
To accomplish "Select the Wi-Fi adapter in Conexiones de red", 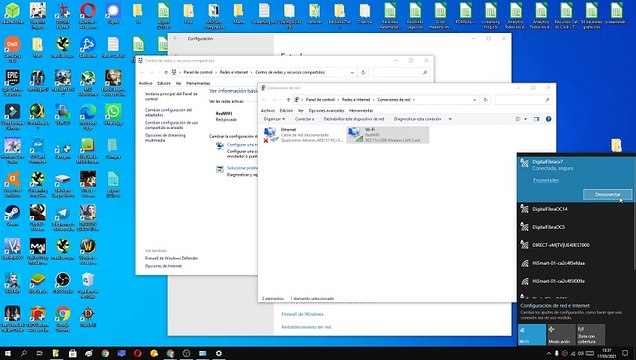I will [x=388, y=135].
